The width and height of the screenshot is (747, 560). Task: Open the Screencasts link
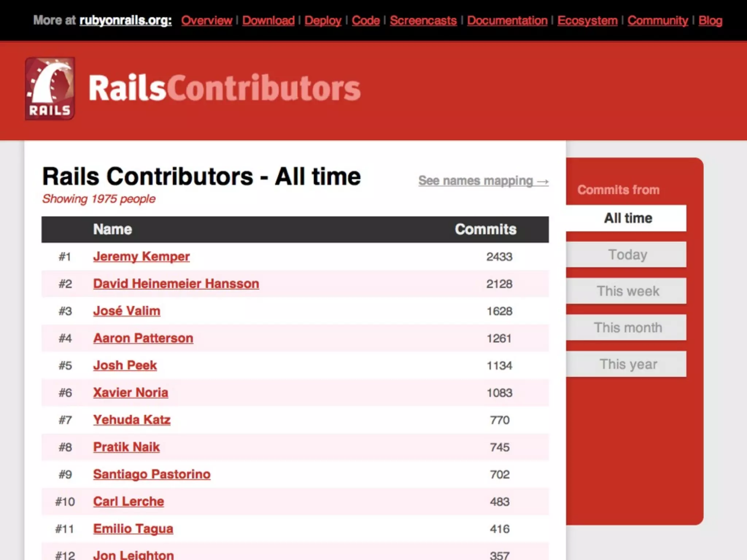423,20
